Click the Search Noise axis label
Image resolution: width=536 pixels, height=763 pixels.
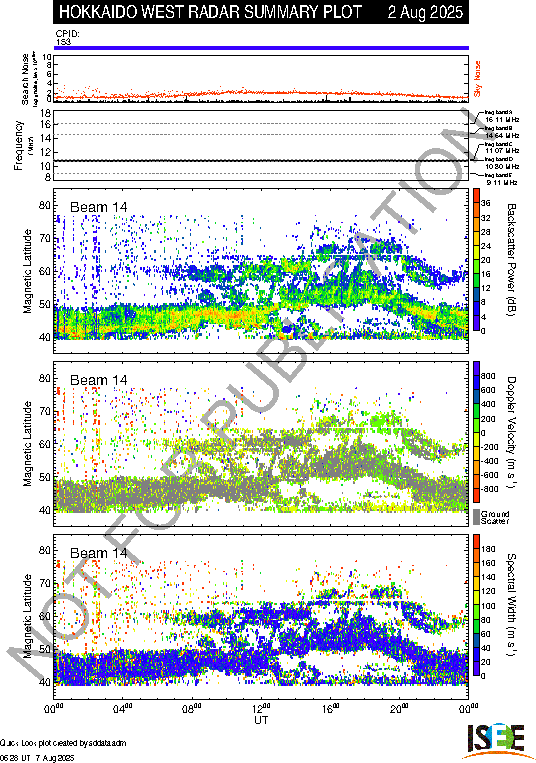25,79
